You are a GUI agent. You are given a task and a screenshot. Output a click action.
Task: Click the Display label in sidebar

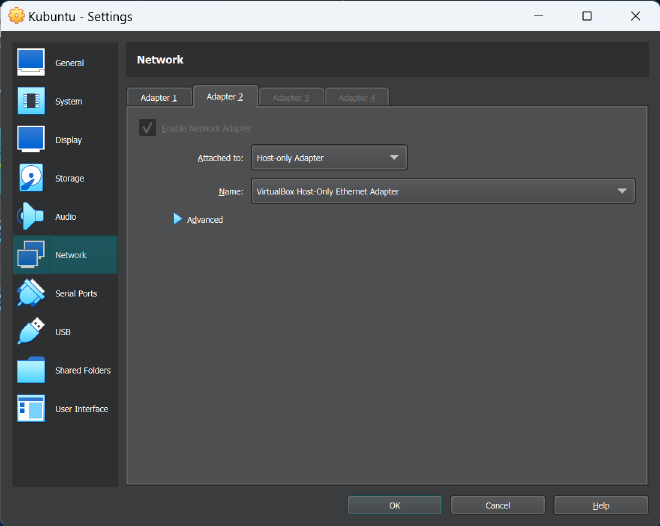[69, 140]
